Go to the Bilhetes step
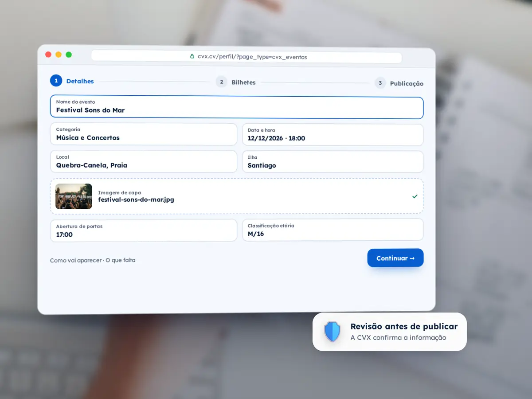Viewport: 532px width, 399px height. [x=243, y=82]
